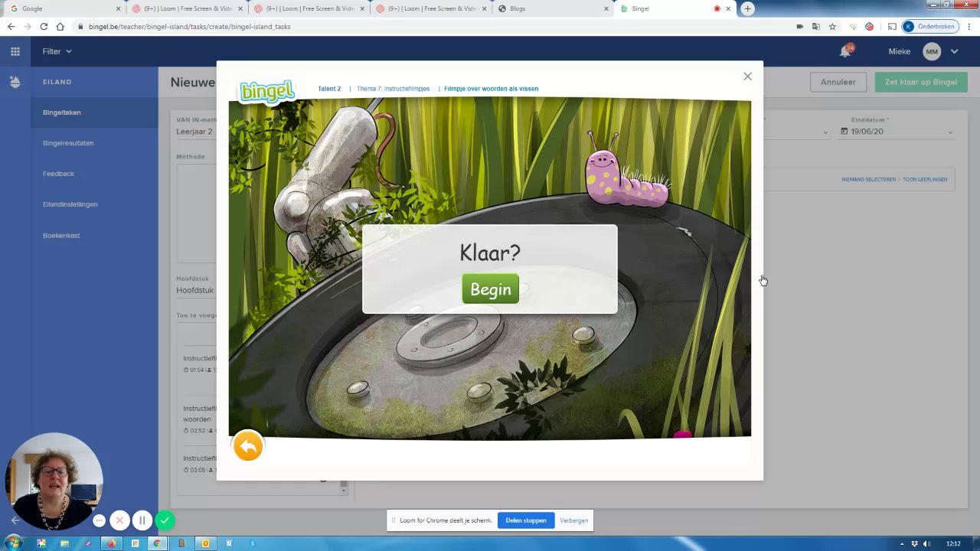
Task: Expand the Mieke account menu chevron
Action: [x=955, y=51]
